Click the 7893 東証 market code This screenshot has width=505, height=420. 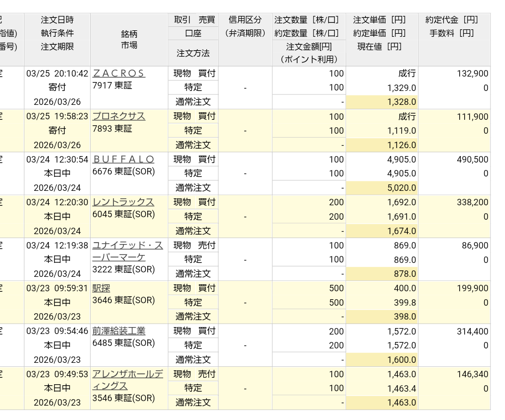(112, 129)
